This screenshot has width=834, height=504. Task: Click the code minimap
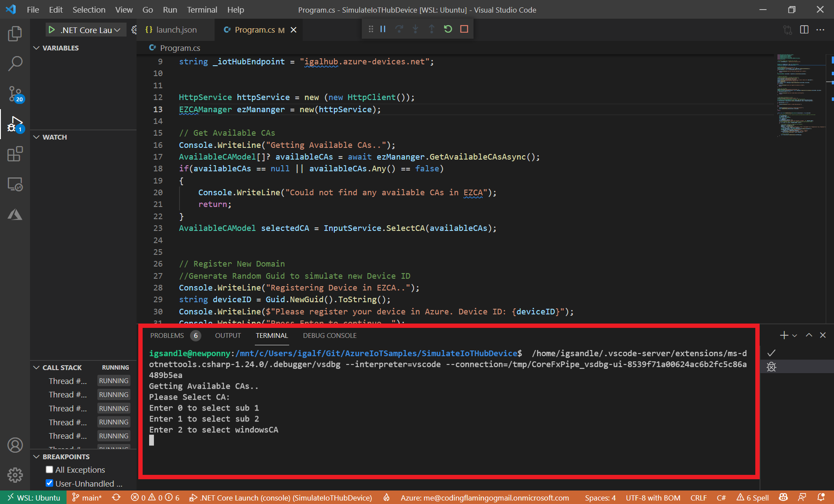[x=801, y=96]
